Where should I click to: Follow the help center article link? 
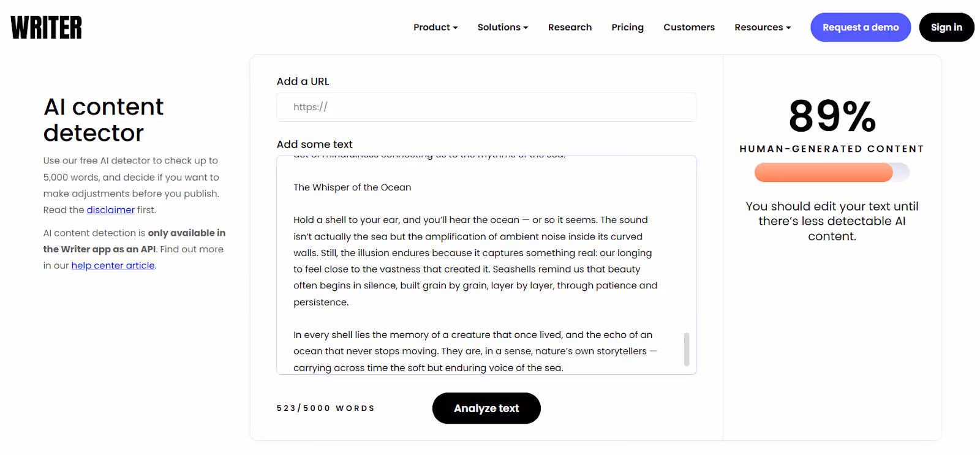coord(113,265)
